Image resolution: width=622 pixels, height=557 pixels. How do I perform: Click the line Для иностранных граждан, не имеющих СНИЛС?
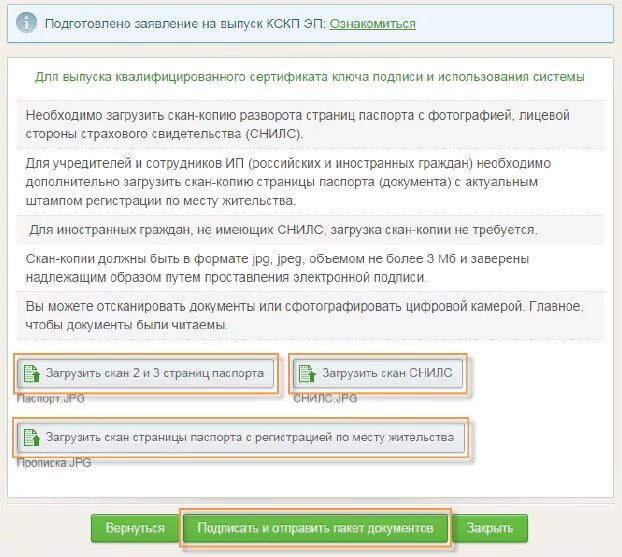click(x=283, y=230)
